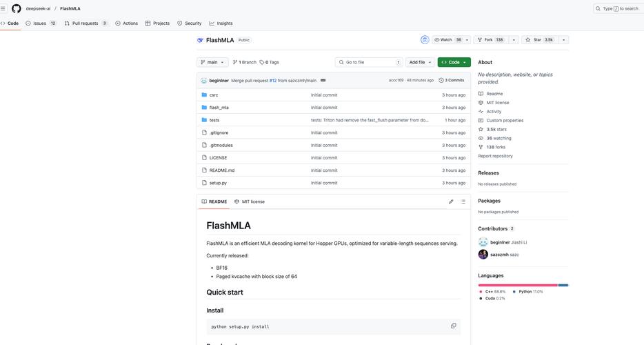
Task: Copy the install command with copy icon
Action: click(x=454, y=326)
